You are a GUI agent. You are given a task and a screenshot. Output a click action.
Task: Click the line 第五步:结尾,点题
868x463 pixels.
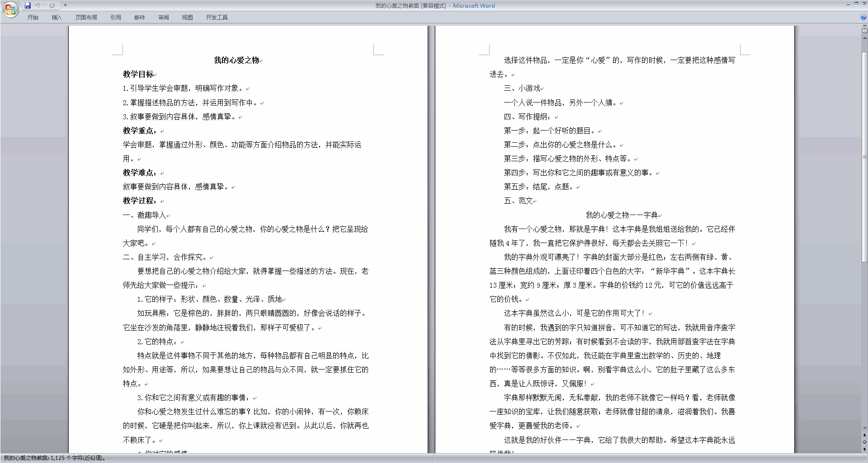(540, 187)
